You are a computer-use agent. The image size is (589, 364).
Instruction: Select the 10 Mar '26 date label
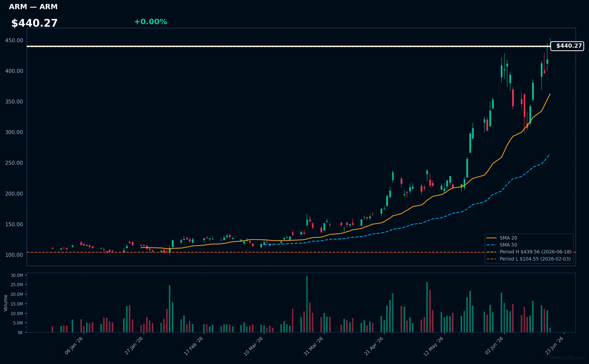(x=253, y=346)
